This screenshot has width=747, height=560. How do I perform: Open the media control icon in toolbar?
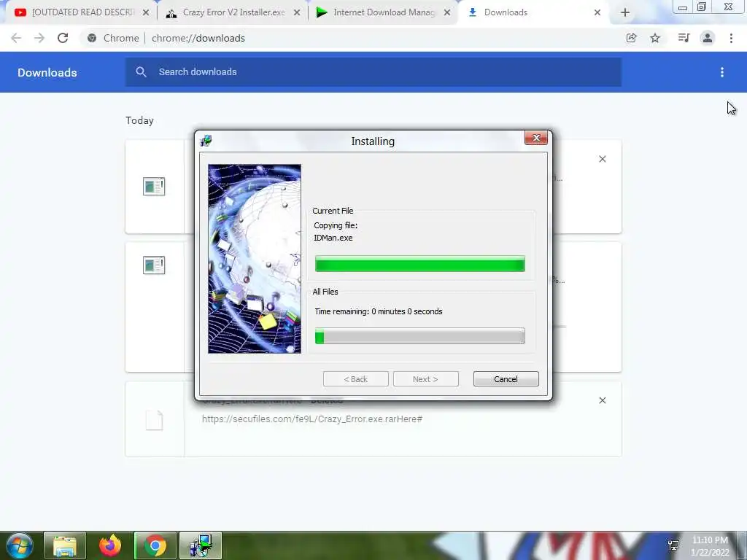(x=684, y=38)
